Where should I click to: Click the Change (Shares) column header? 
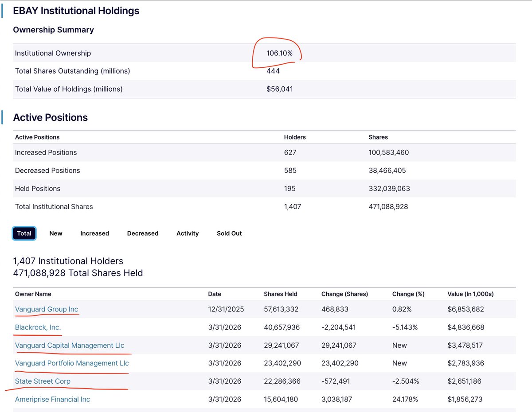344,294
